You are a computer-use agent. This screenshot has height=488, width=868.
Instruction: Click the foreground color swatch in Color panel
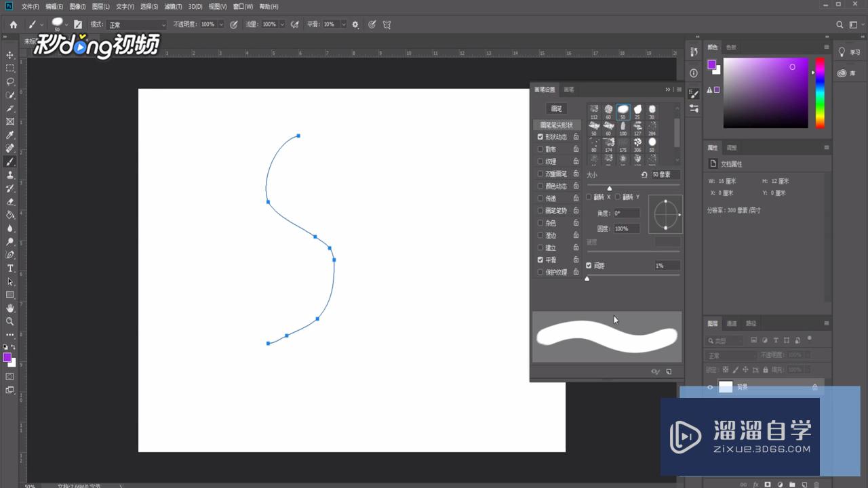[x=711, y=64]
